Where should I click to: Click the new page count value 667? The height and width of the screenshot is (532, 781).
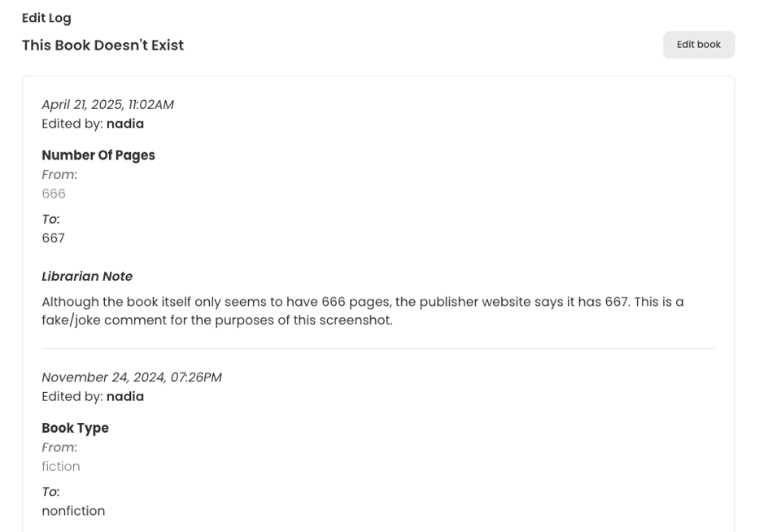(x=53, y=238)
